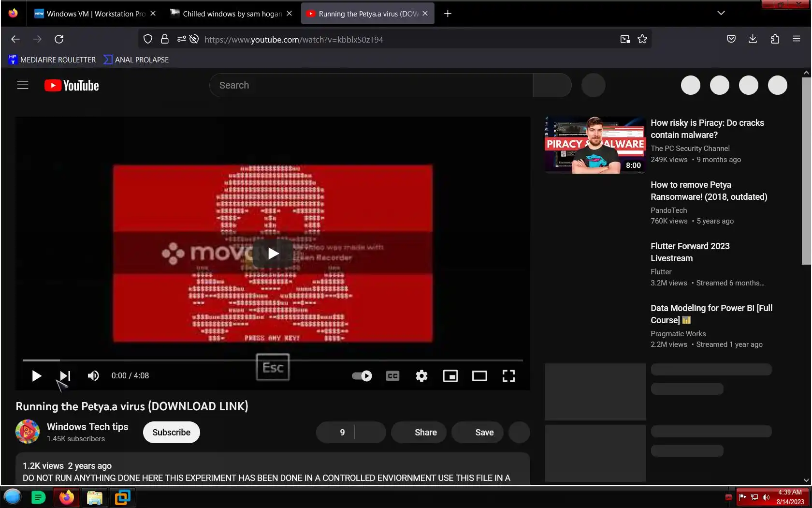Screen dimensions: 812x508
Task: Open the YouTube guide hamburger menu
Action: tap(23, 85)
